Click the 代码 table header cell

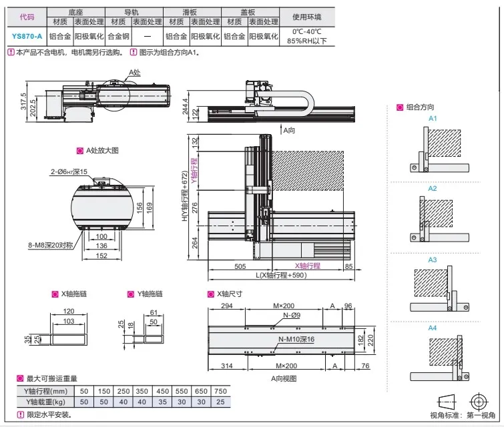point(27,17)
